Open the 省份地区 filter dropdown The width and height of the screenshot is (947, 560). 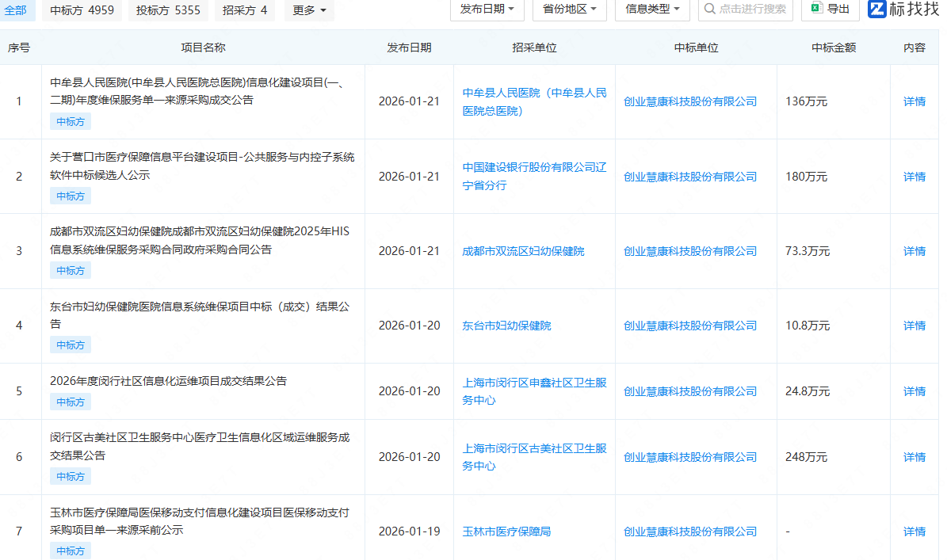click(x=569, y=9)
